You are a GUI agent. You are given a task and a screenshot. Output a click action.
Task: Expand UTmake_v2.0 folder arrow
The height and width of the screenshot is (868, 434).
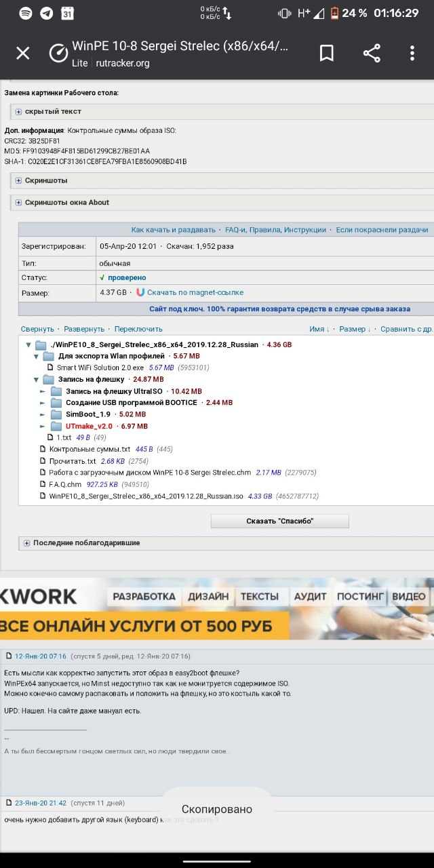point(43,426)
